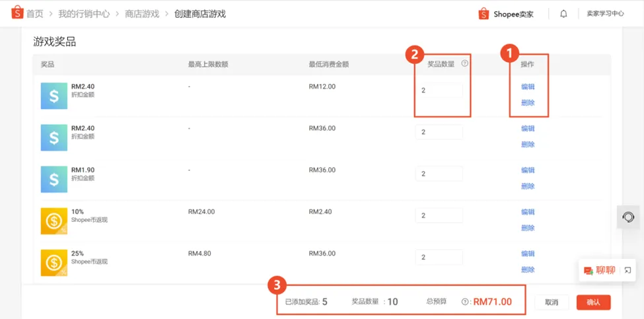The height and width of the screenshot is (319, 644).
Task: Click the 游戏奖品 section heading
Action: [55, 42]
